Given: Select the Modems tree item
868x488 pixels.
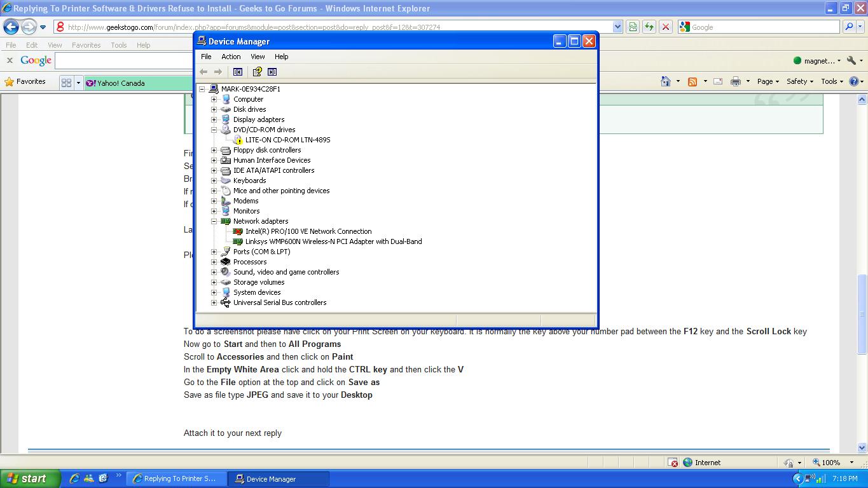Looking at the screenshot, I should point(245,201).
